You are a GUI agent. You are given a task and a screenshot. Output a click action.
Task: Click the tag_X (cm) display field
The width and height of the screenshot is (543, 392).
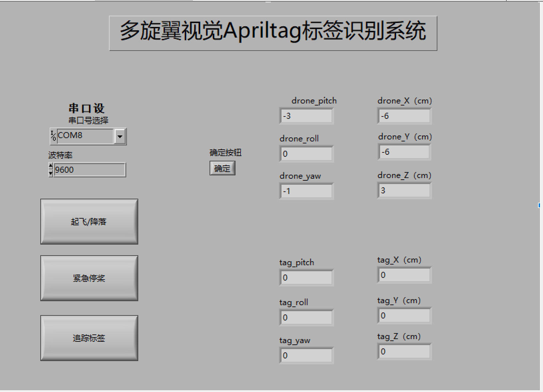point(404,275)
